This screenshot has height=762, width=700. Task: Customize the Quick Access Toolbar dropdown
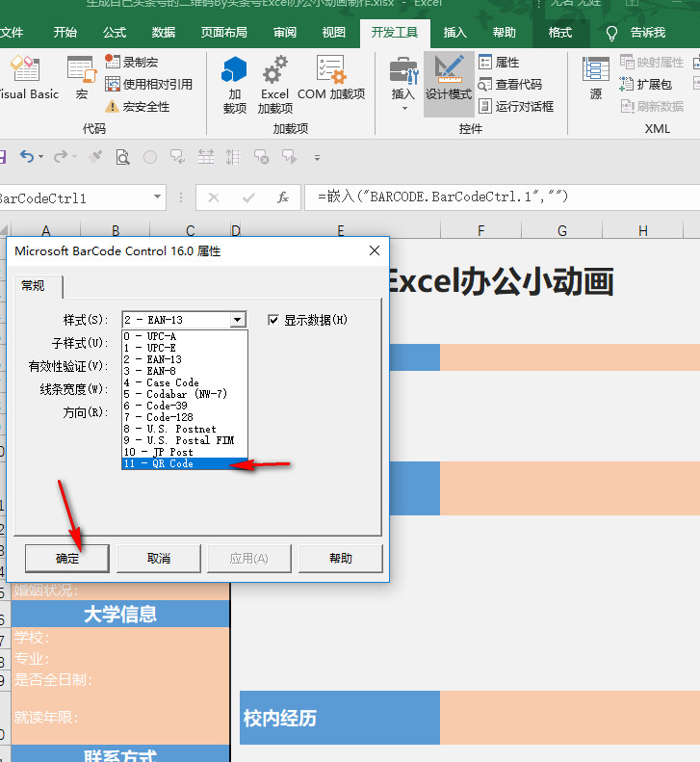click(317, 157)
